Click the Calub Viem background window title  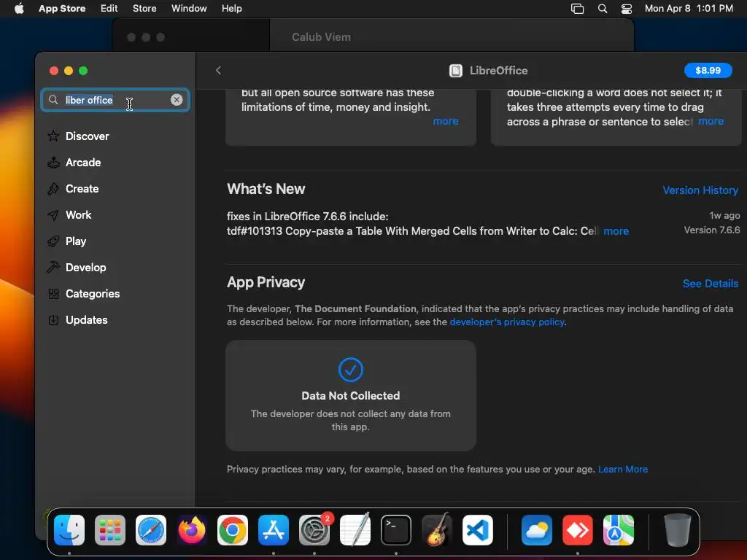tap(321, 37)
